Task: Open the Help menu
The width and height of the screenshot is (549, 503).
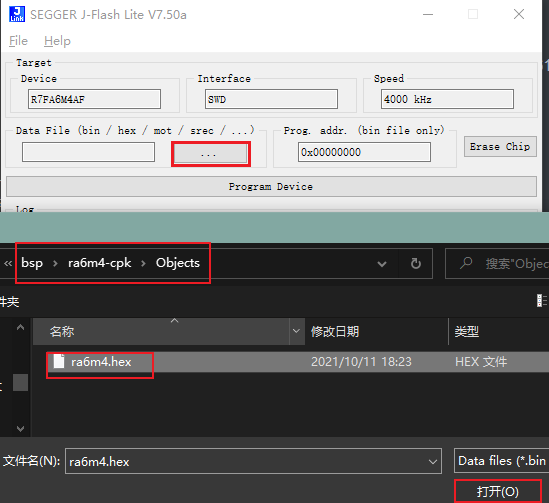Action: click(57, 41)
